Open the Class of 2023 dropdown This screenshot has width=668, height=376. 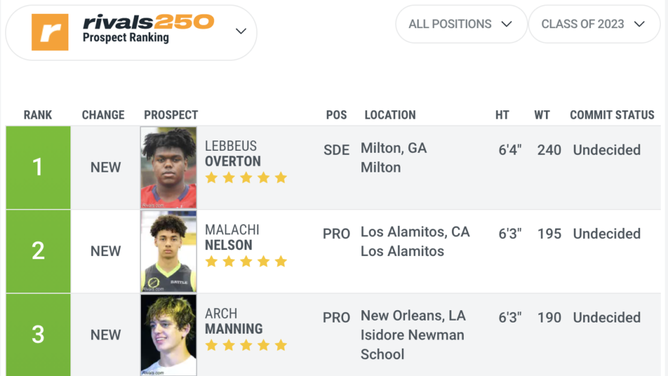[x=594, y=24]
